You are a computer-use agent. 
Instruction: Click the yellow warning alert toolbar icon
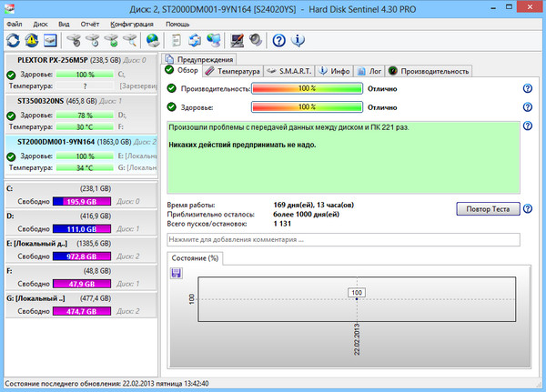[31, 40]
